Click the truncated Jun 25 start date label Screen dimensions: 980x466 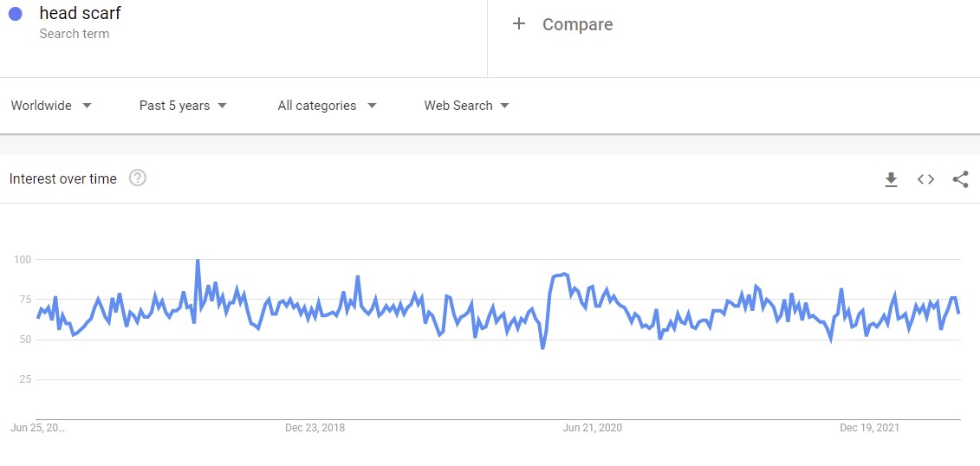[x=37, y=428]
